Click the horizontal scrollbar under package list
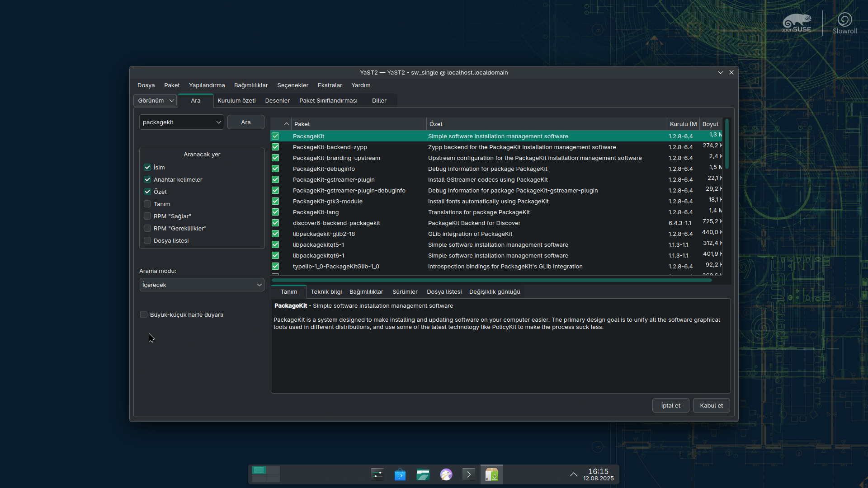 coord(491,280)
